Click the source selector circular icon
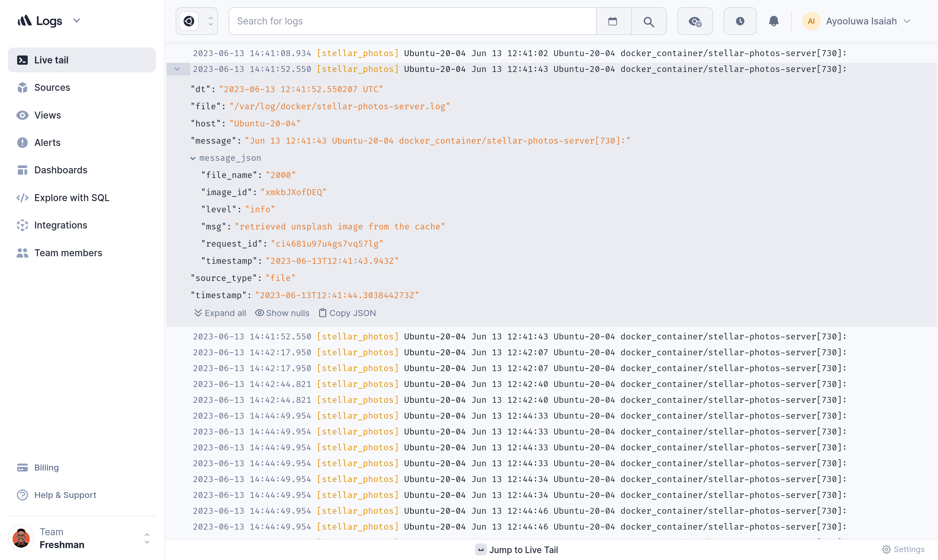The image size is (938, 560). click(x=189, y=21)
